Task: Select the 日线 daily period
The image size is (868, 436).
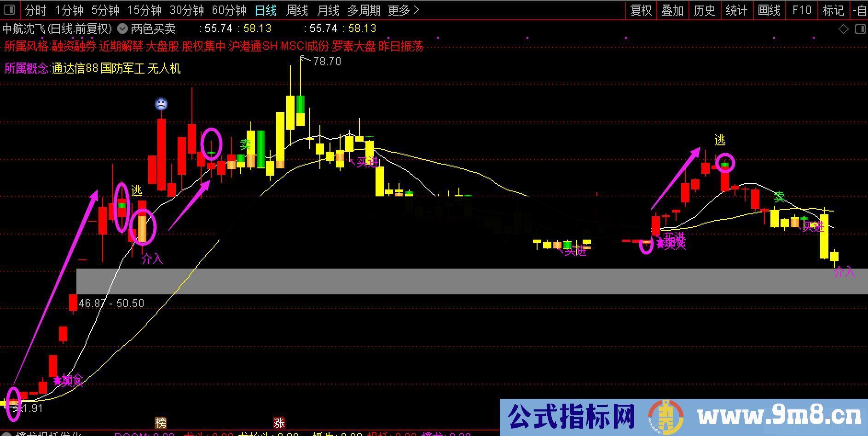Action: point(266,10)
